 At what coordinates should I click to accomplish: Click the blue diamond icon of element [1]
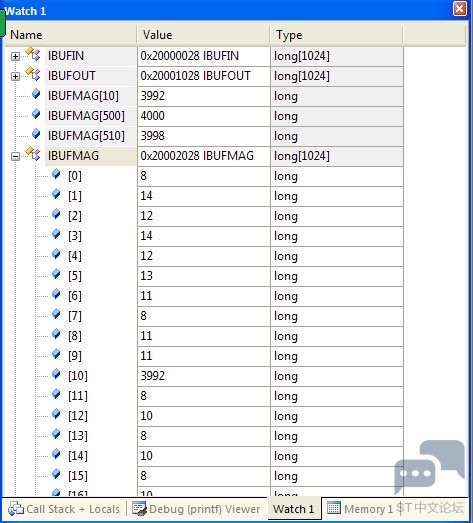pos(56,194)
